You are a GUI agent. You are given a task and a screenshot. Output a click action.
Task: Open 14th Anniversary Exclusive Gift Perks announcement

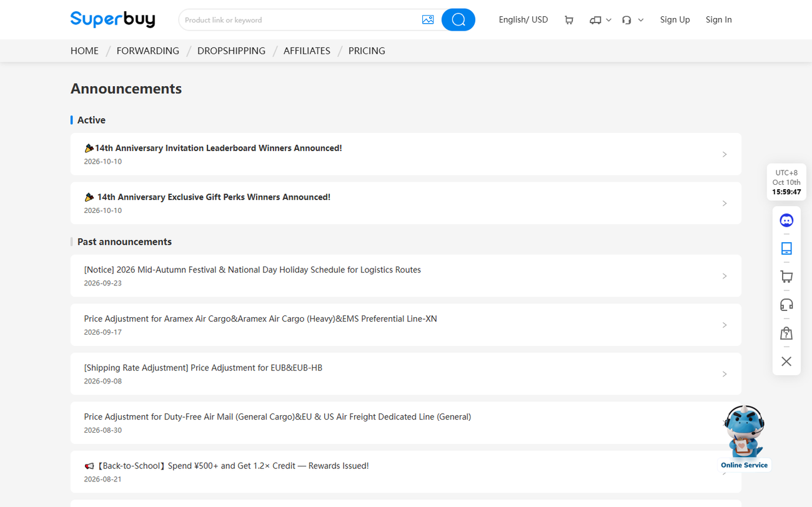coord(406,204)
